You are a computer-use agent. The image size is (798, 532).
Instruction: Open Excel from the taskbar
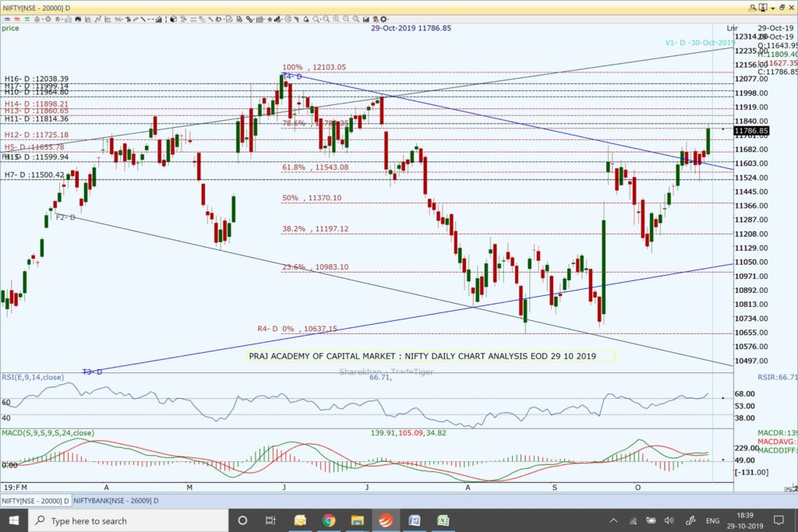pyautogui.click(x=443, y=520)
